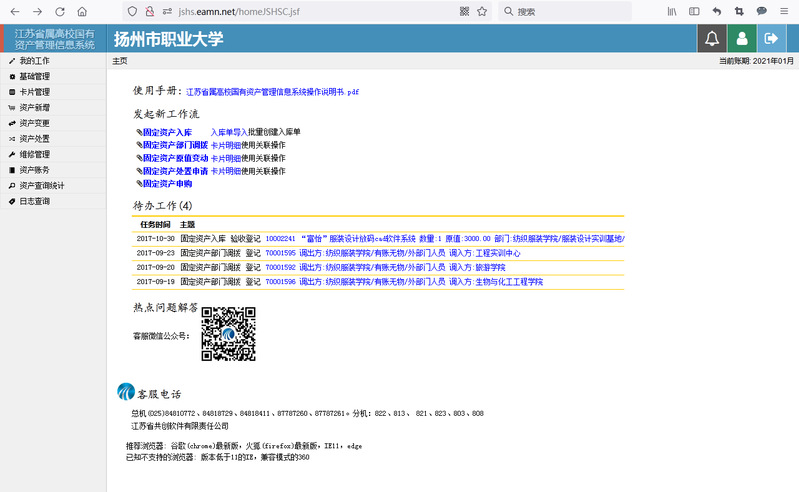Screen dimensions: 799x492
Task: Start the 固定资产入库 workflow
Action: point(167,132)
